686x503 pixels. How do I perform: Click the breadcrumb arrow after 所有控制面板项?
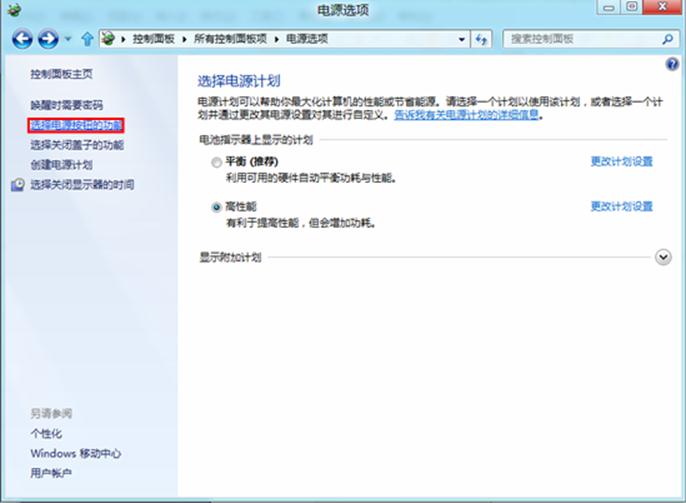276,39
